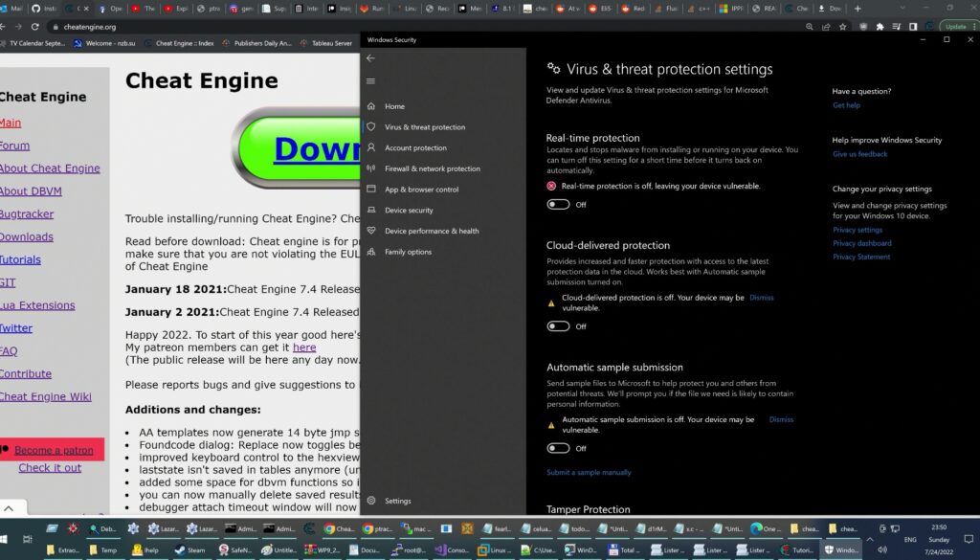Click the Get help link
This screenshot has height=560, width=980.
click(846, 105)
